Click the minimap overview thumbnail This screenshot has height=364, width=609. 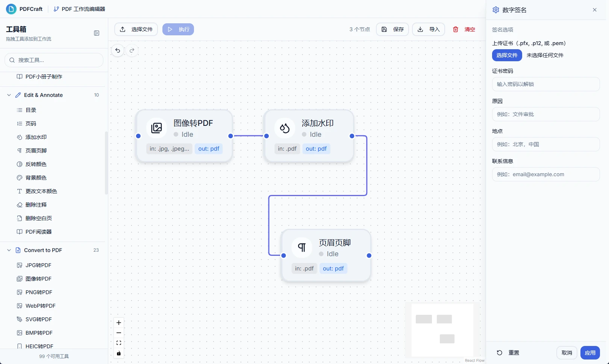pos(442,329)
